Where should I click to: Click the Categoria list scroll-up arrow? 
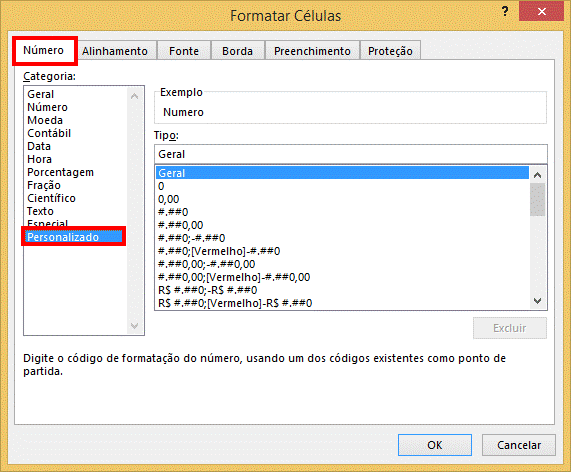134,96
